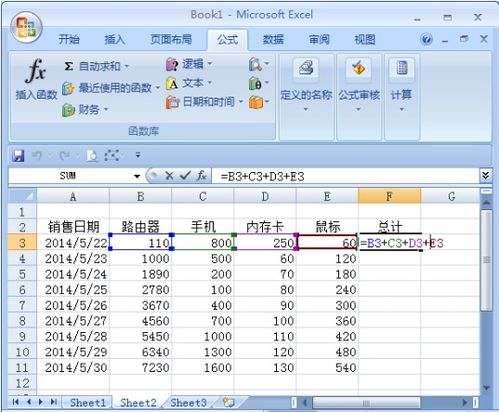Click the Calculation (计算) icon
Viewport: 499px width, 412px height.
click(402, 68)
